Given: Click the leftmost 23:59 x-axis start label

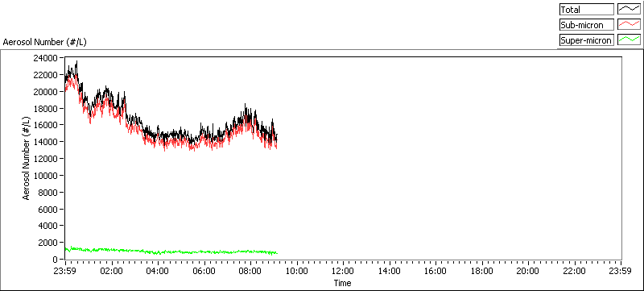Looking at the screenshot, I should click(x=65, y=272).
